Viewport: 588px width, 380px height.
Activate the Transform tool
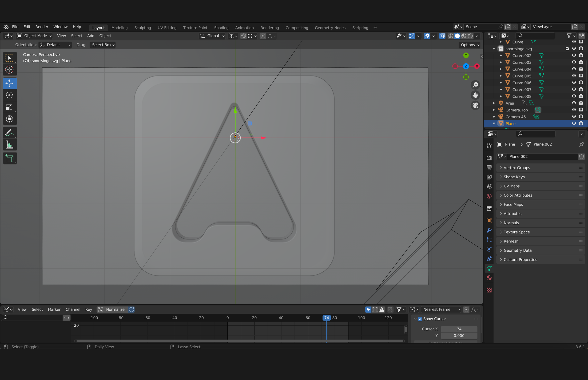pyautogui.click(x=9, y=119)
